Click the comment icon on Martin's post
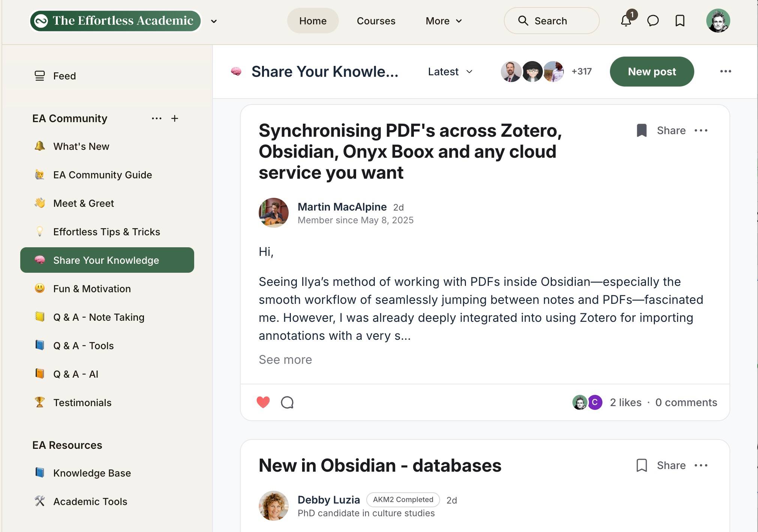Screen dimensions: 758x532 (287, 402)
